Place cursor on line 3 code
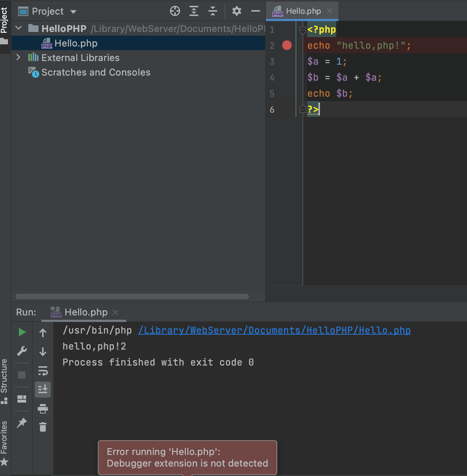467x476 pixels. coord(327,61)
